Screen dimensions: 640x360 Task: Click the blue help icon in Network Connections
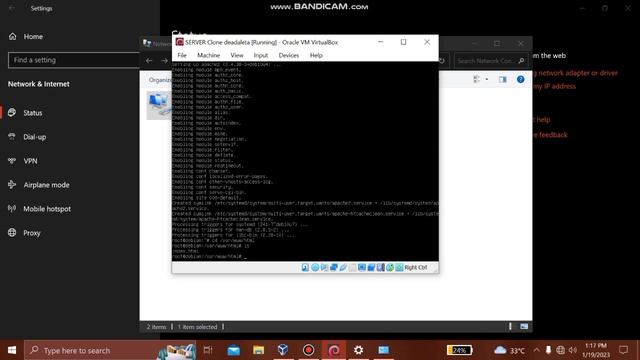pyautogui.click(x=520, y=79)
